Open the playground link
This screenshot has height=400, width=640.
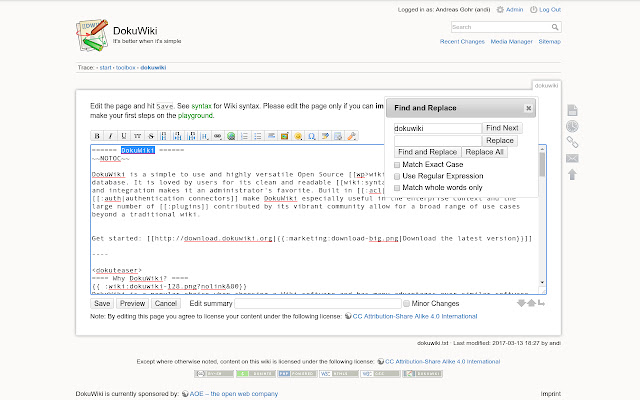(x=195, y=116)
